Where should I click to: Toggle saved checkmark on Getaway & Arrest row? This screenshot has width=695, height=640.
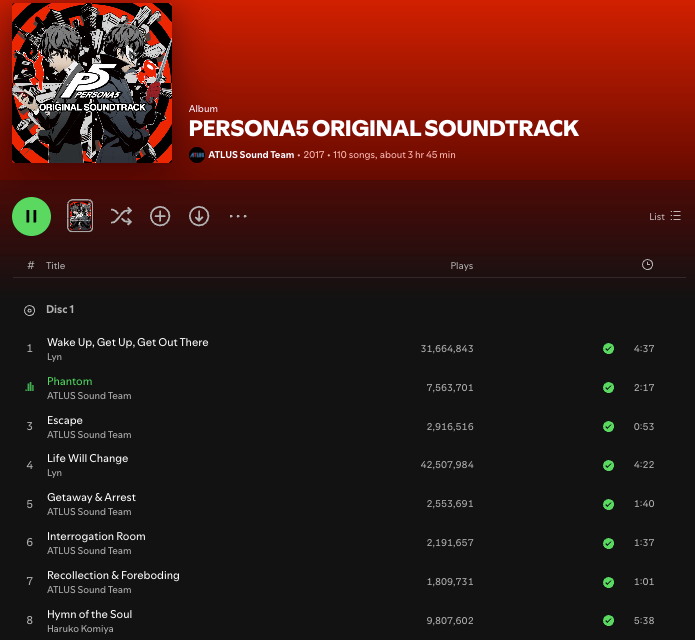pyautogui.click(x=609, y=504)
